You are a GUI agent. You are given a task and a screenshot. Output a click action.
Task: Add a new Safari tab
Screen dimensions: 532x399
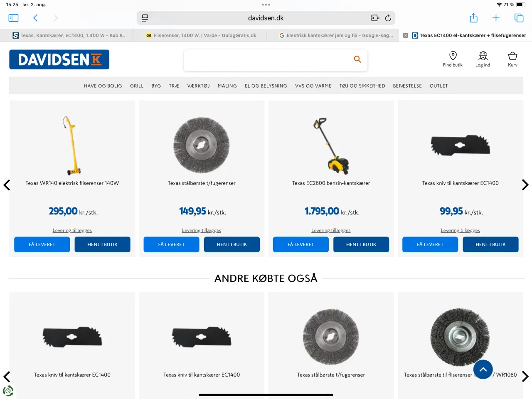pyautogui.click(x=496, y=18)
